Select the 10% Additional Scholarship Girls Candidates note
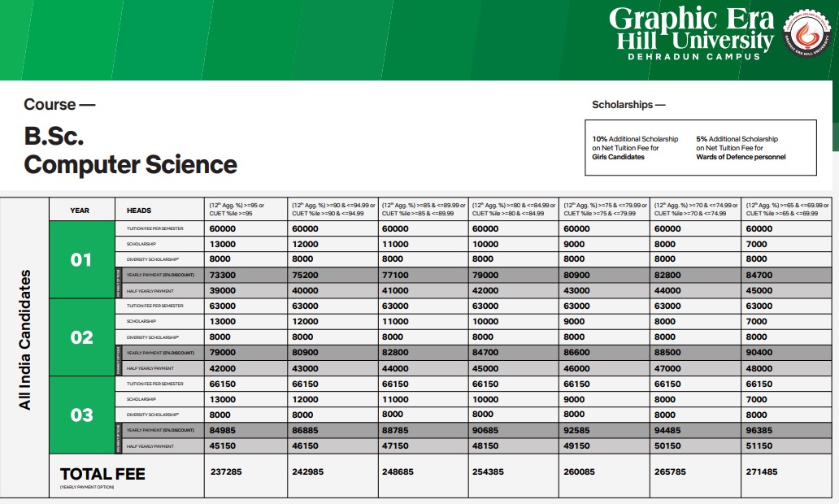The image size is (839, 504). click(x=635, y=148)
